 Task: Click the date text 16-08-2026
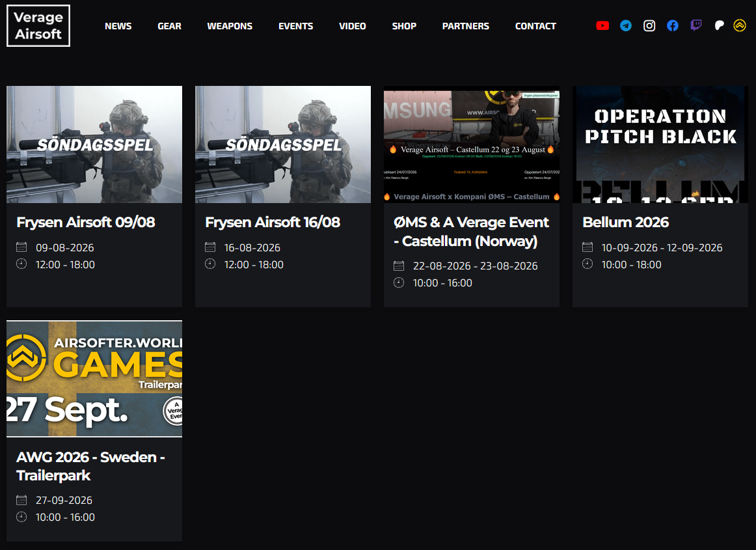point(252,247)
